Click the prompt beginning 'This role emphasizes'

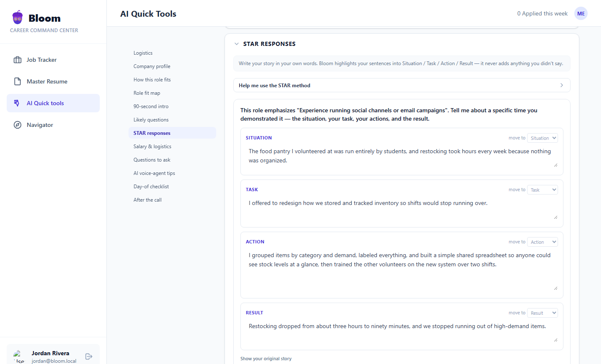tap(389, 114)
